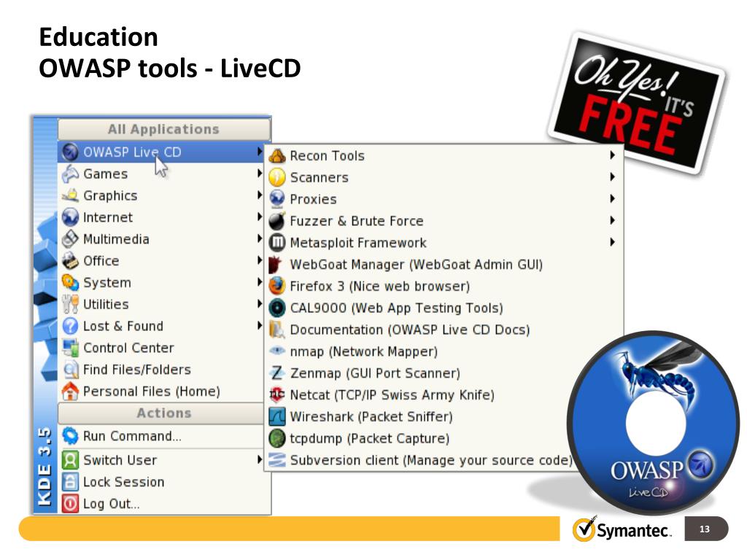Image resolution: width=747 pixels, height=560 pixels.
Task: Click the Wireshark shark-fin icon
Action: pos(276,416)
